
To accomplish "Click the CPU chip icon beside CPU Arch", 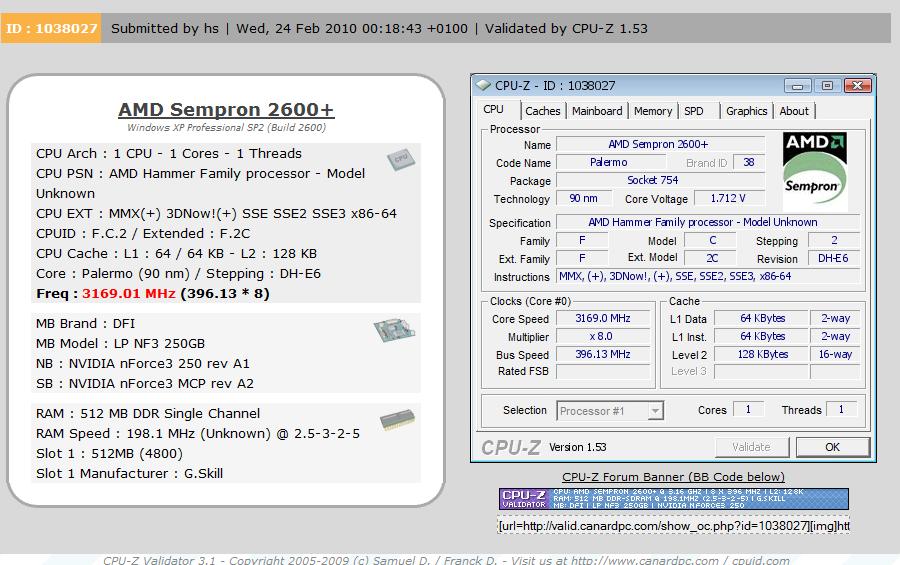I will pos(401,158).
